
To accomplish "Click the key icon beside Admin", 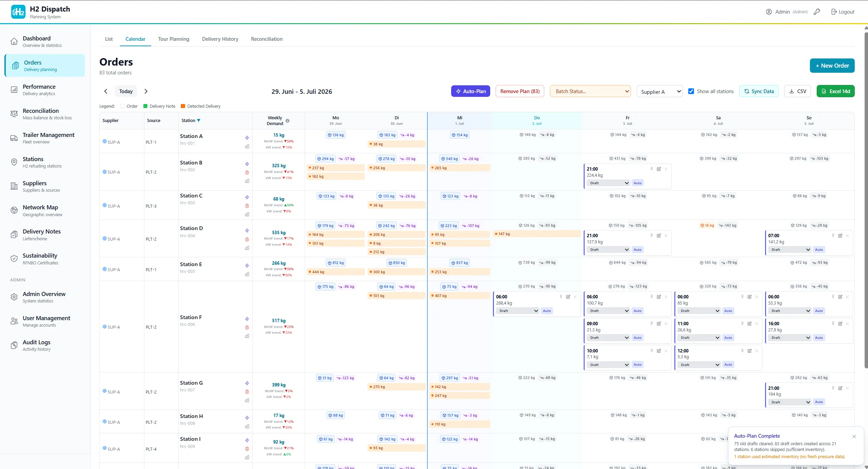I will coord(817,12).
